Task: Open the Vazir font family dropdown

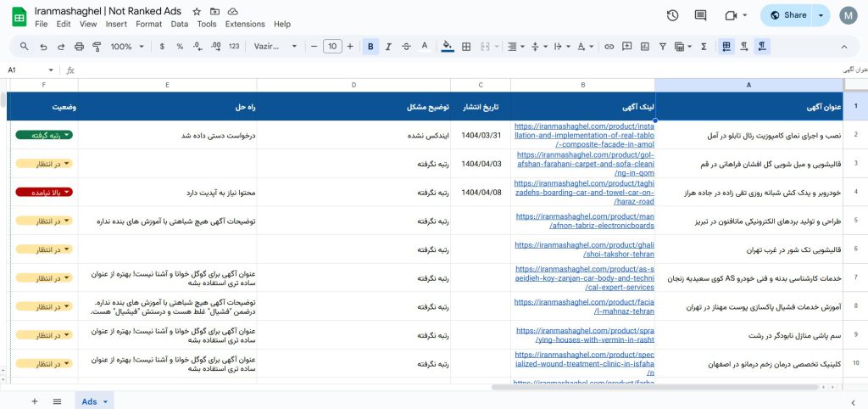Action: pos(275,47)
